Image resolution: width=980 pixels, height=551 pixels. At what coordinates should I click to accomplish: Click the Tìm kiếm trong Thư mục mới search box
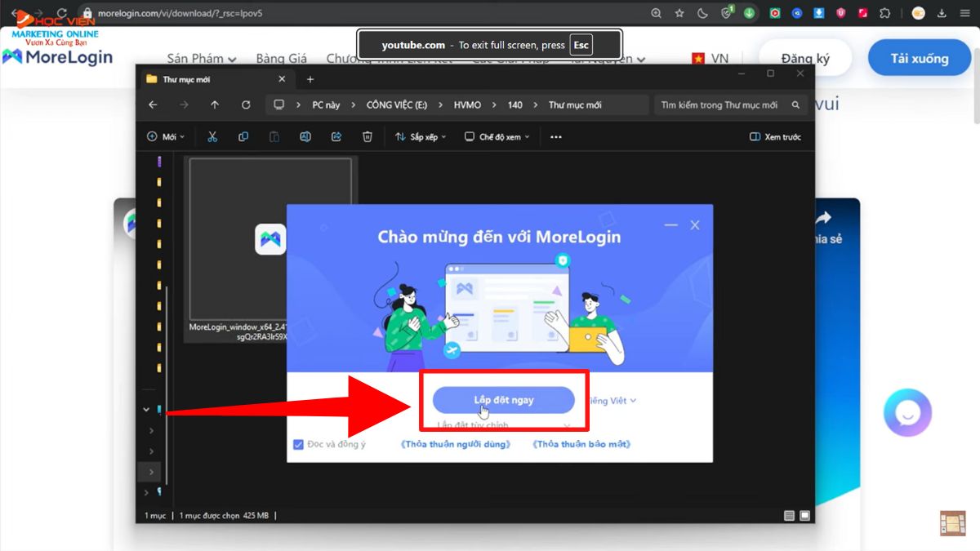point(730,105)
